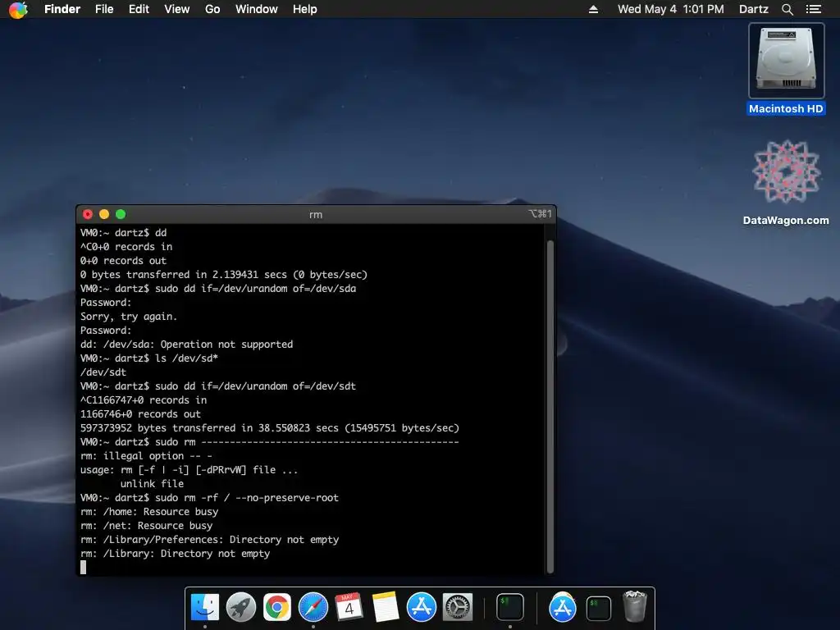
Task: Open App Store next to Notes
Action: click(x=422, y=608)
